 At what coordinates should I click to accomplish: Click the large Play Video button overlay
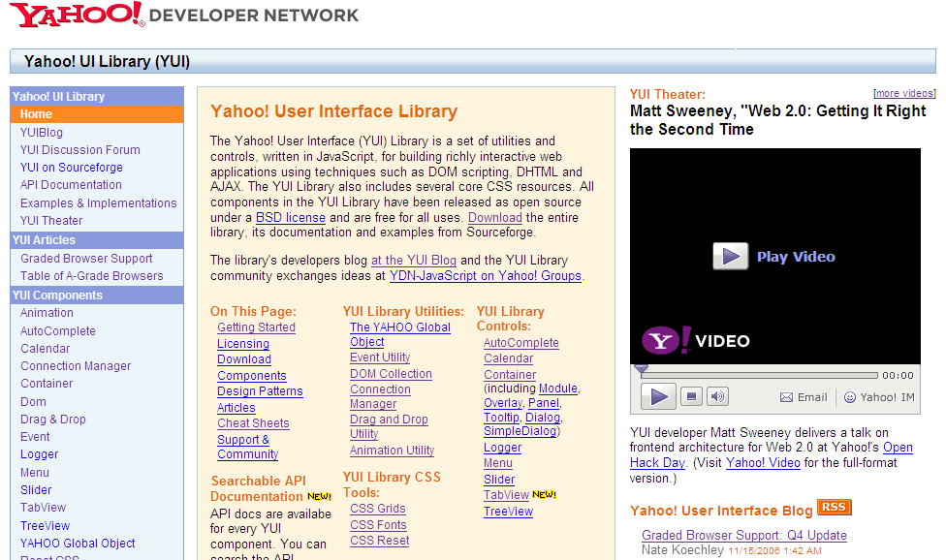731,257
